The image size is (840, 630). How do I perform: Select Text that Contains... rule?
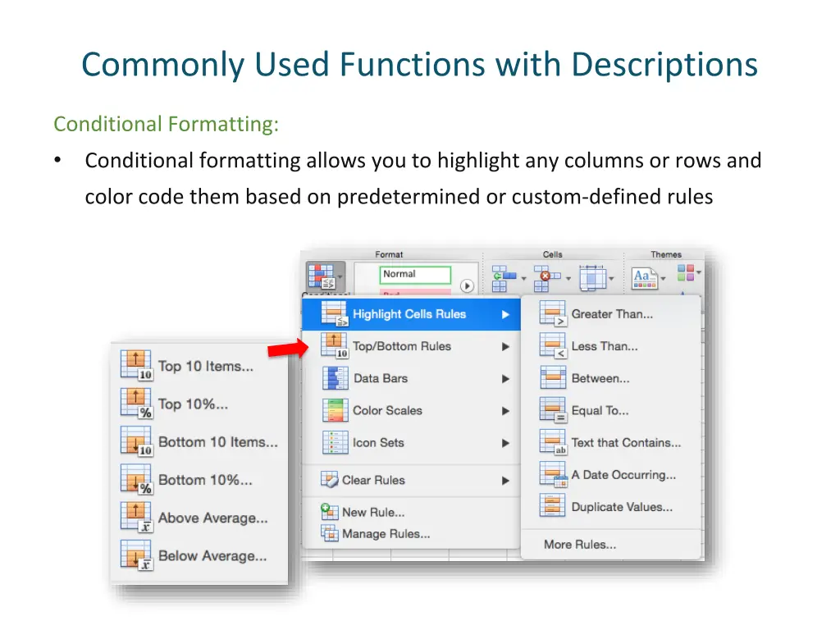pos(611,442)
